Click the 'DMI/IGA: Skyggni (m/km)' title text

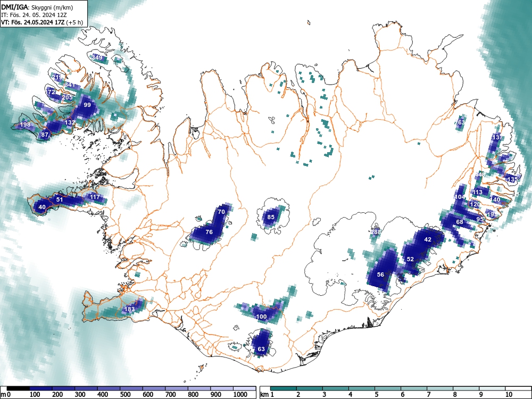pyautogui.click(x=37, y=7)
